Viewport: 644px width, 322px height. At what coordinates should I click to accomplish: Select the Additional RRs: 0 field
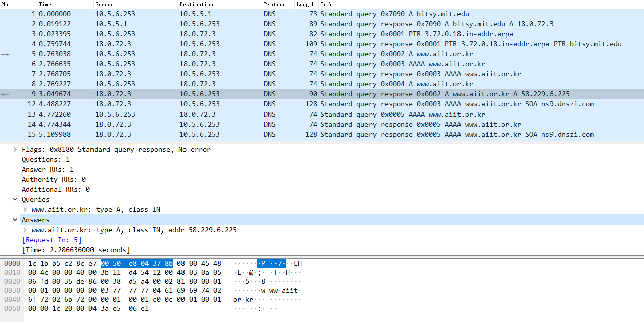click(56, 189)
